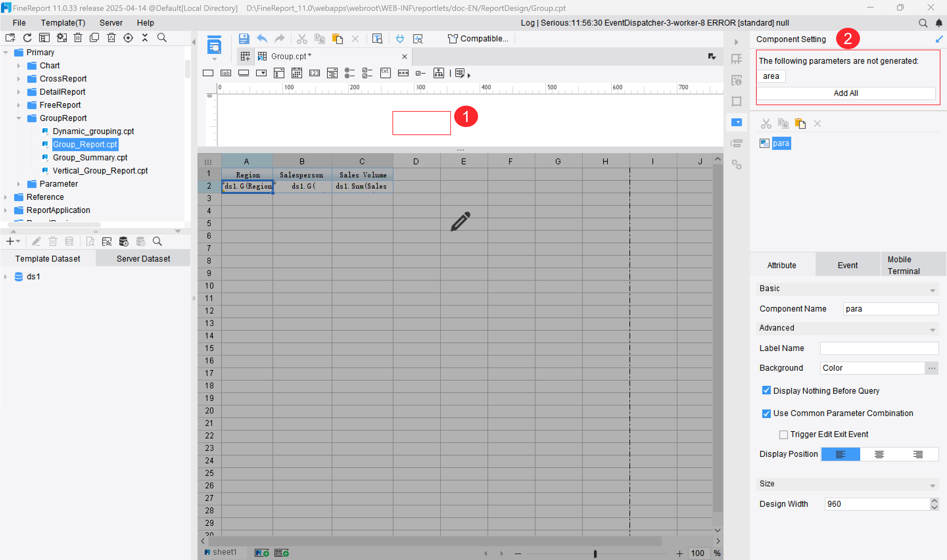This screenshot has height=560, width=947.
Task: Open the notifications bell icon
Action: pyautogui.click(x=939, y=23)
